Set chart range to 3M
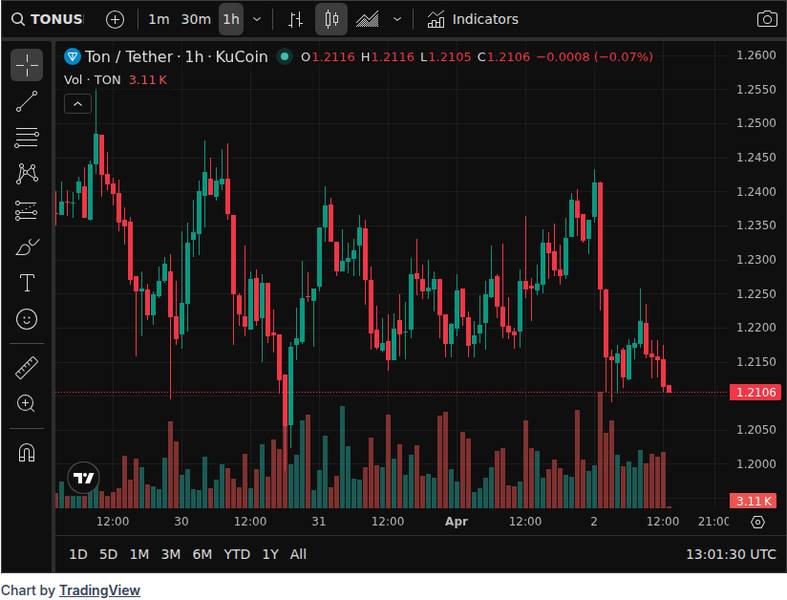The width and height of the screenshot is (787, 600). pos(171,554)
